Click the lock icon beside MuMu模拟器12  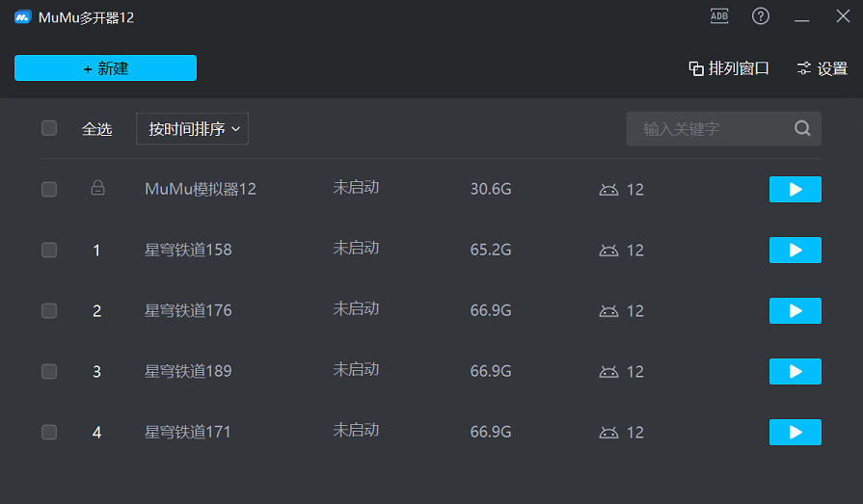click(x=97, y=188)
